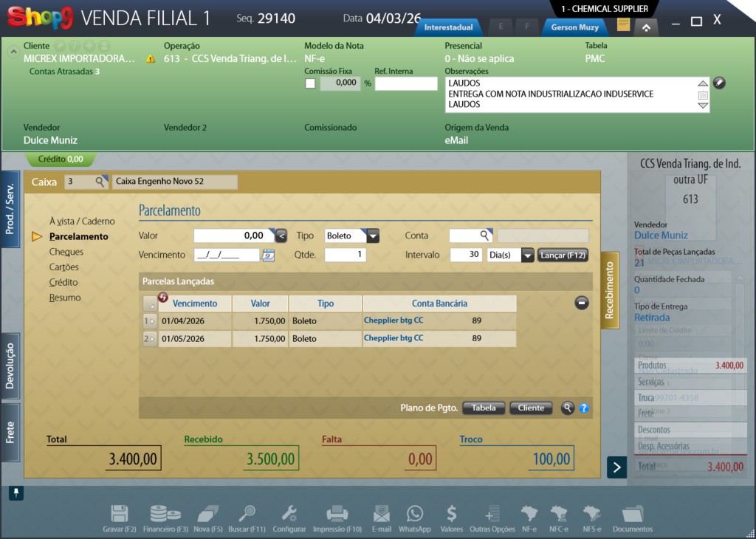Open the Tipo Boleto dropdown
This screenshot has width=756, height=539.
click(x=373, y=236)
